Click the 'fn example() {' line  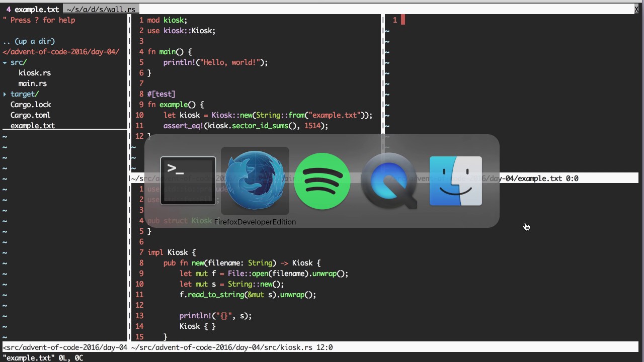pos(176,105)
